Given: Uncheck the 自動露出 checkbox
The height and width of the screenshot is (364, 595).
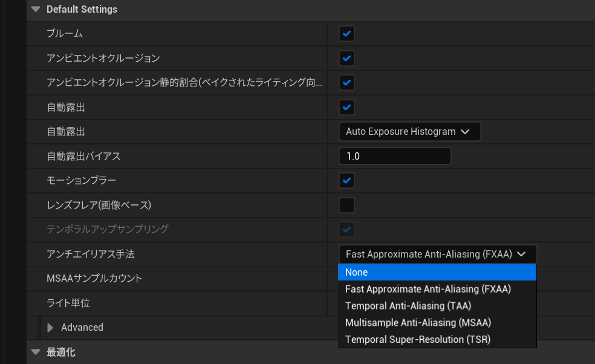Looking at the screenshot, I should (x=346, y=108).
